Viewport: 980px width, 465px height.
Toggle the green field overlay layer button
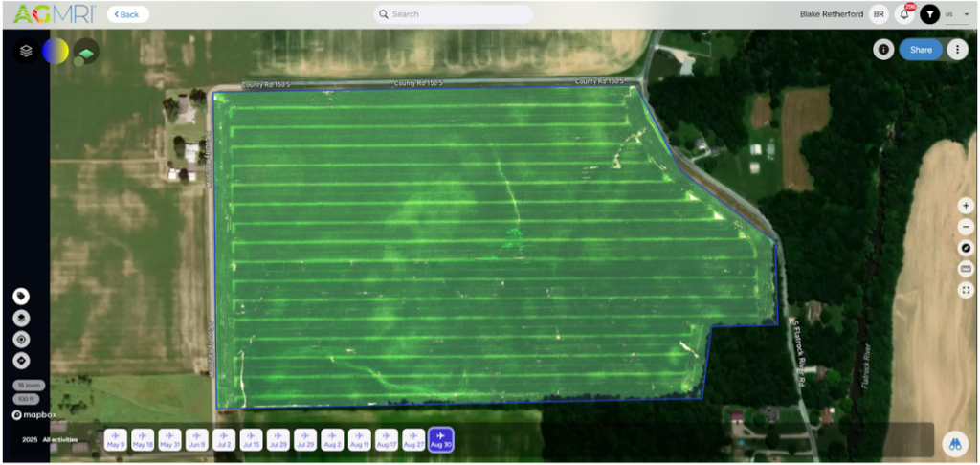pyautogui.click(x=86, y=51)
